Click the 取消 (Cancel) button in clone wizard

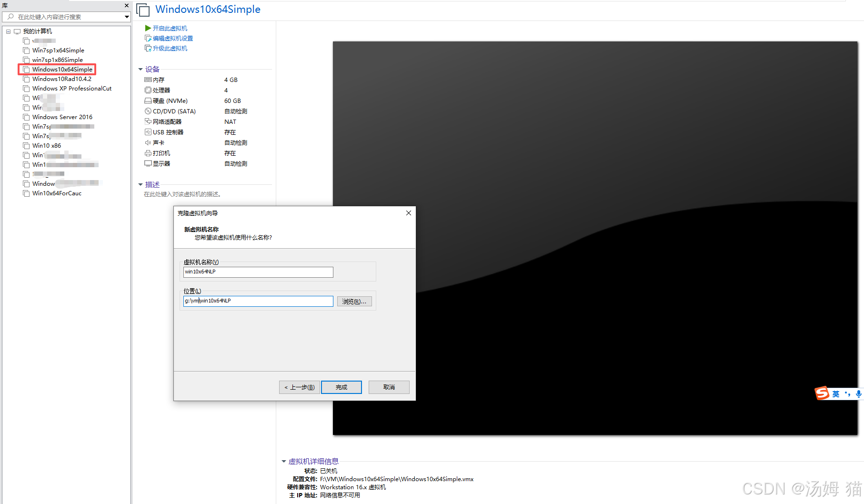[389, 387]
